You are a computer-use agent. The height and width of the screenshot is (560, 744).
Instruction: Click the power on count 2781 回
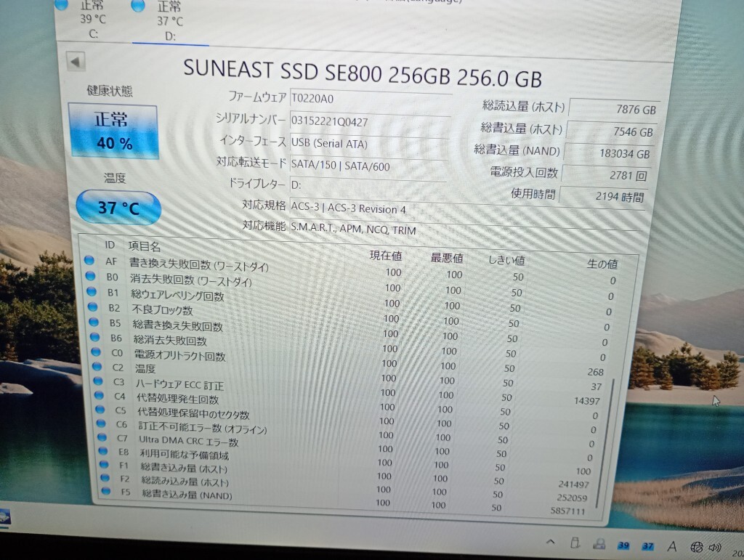pyautogui.click(x=605, y=176)
